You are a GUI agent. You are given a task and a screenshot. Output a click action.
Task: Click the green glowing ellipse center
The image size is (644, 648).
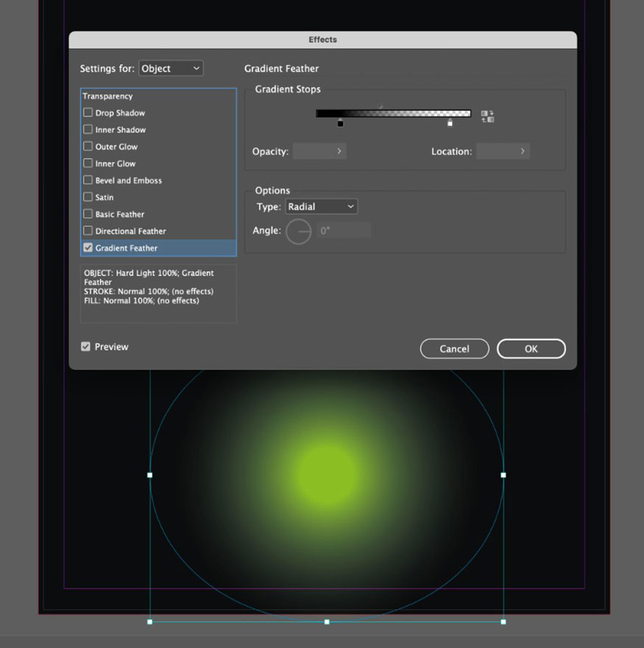point(326,475)
